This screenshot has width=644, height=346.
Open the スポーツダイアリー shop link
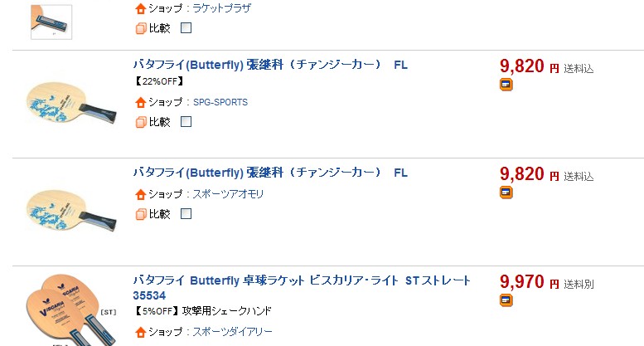point(232,332)
